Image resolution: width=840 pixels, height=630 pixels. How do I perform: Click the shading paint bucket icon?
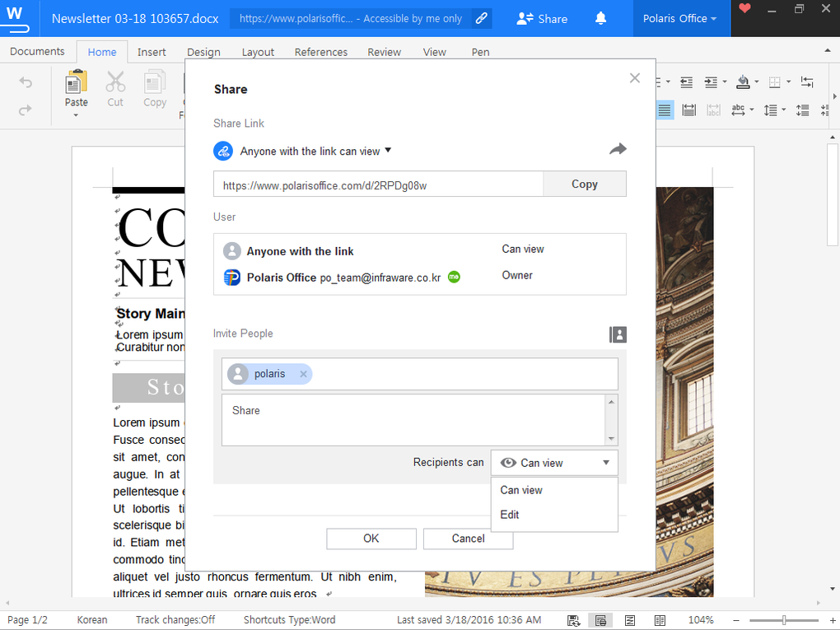click(x=743, y=82)
